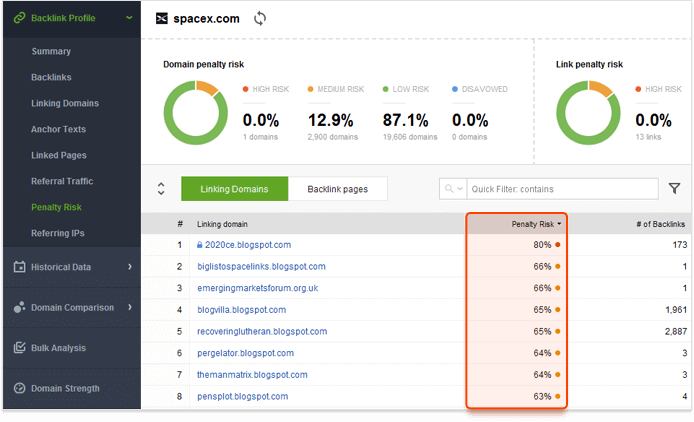Click the # of Backlinks column header
This screenshot has height=422, width=694.
[660, 224]
